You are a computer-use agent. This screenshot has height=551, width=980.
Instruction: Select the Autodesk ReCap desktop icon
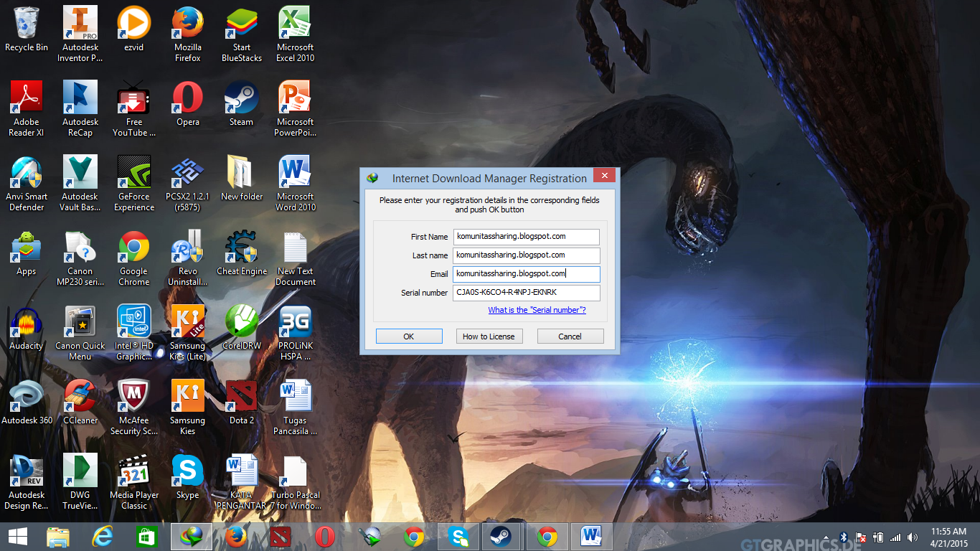point(80,109)
